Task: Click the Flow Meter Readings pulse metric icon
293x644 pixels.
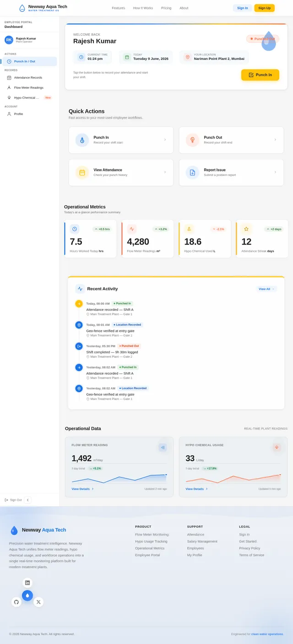Action: coord(132,229)
